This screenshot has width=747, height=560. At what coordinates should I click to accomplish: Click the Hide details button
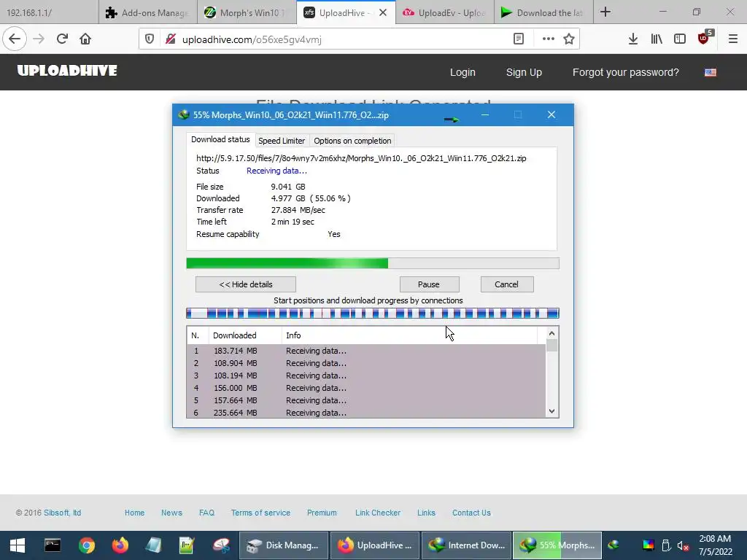pos(246,284)
